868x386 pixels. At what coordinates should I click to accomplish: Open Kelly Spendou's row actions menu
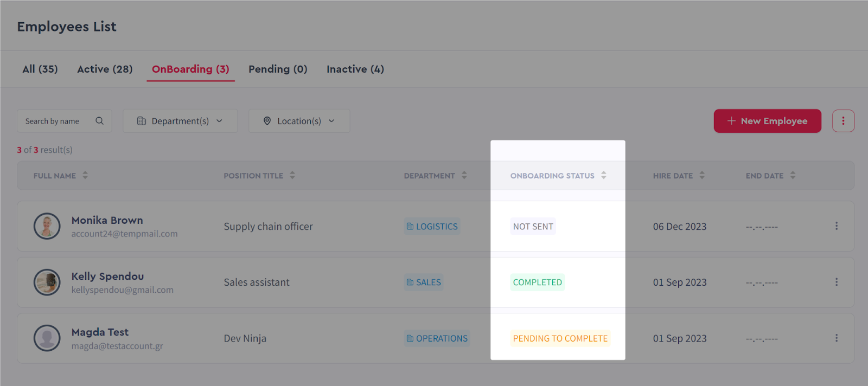coord(837,282)
